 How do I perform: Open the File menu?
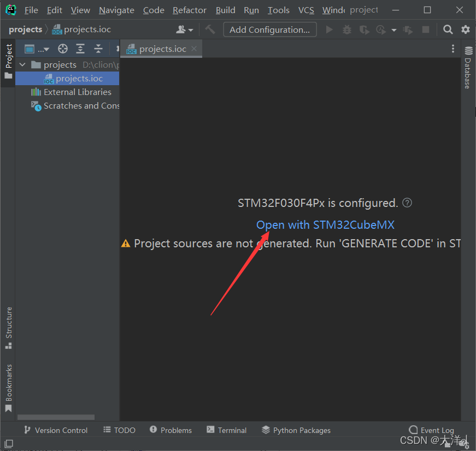click(31, 10)
